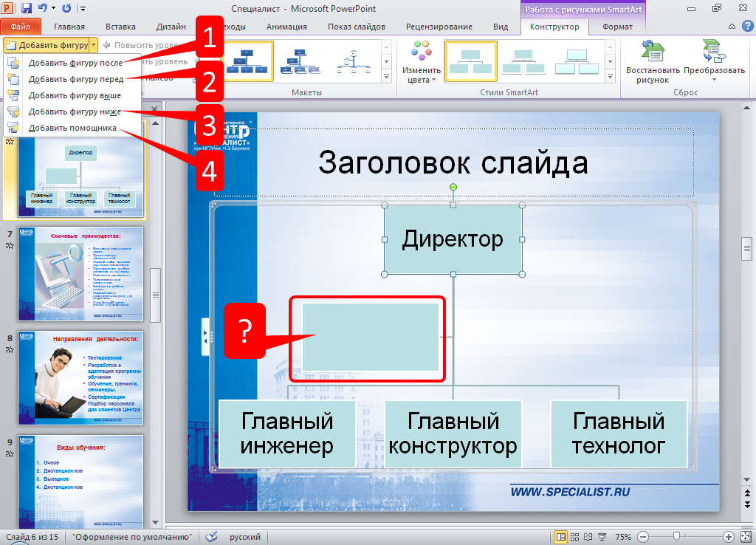The width and height of the screenshot is (756, 545).
Task: Click the zoom slider handle
Action: tap(676, 537)
